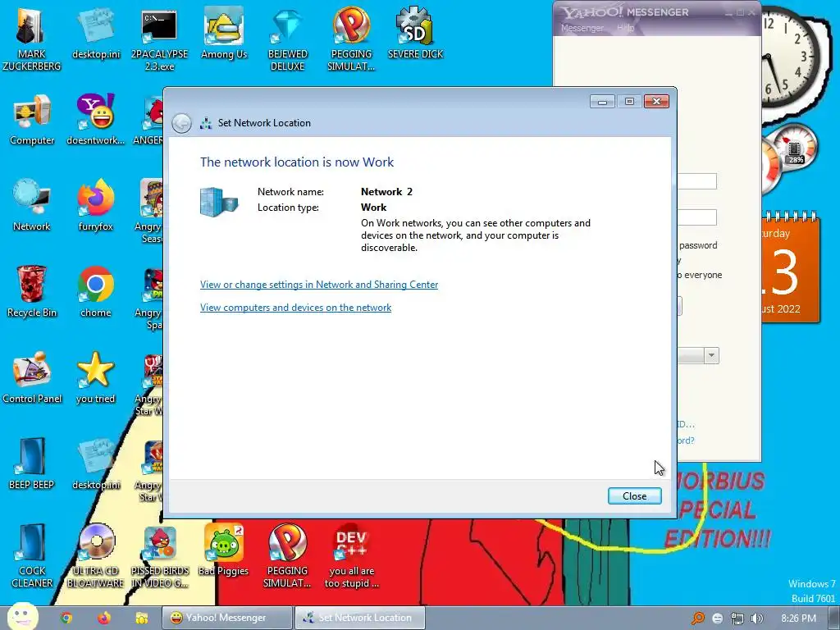Screen dimensions: 840x630
Task: Expand the dropdown arrow in Yahoo Messenger
Action: pos(711,355)
